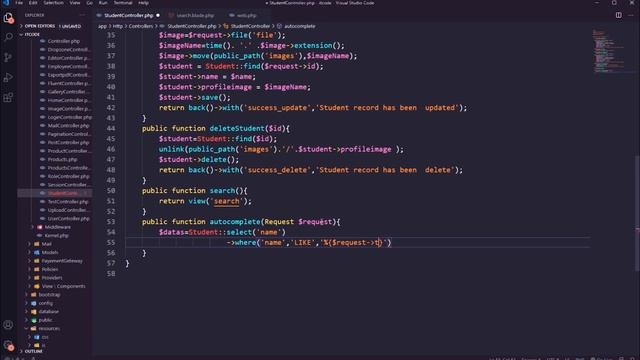Click the database folder icon
The width and height of the screenshot is (640, 360).
34,311
